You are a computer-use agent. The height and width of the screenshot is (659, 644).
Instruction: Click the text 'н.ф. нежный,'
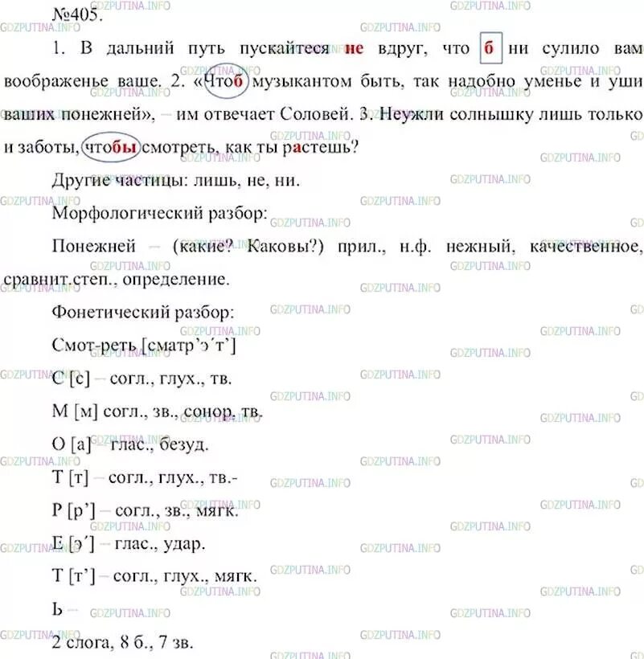(x=457, y=246)
